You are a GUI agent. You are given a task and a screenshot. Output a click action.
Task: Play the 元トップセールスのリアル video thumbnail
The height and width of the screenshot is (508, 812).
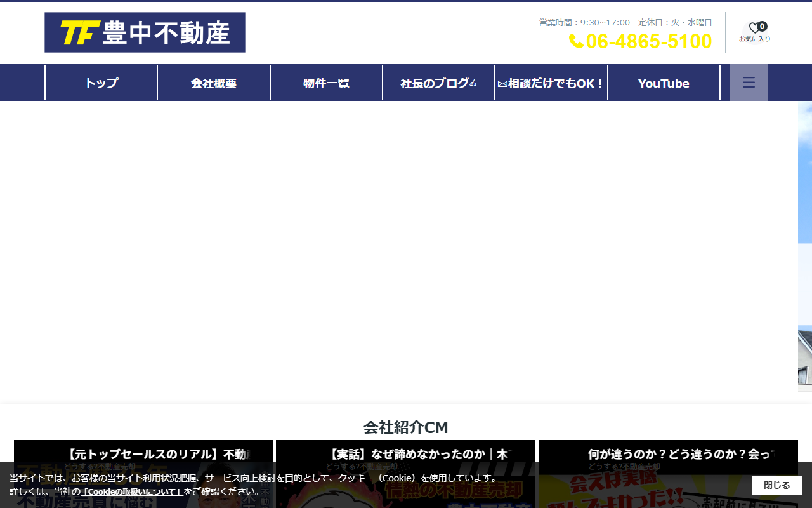click(143, 474)
